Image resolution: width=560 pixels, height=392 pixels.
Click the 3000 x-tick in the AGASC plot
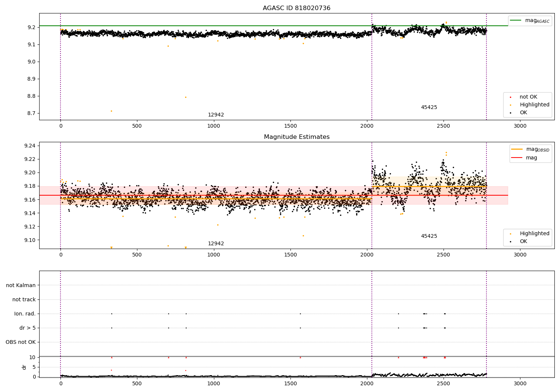point(520,126)
